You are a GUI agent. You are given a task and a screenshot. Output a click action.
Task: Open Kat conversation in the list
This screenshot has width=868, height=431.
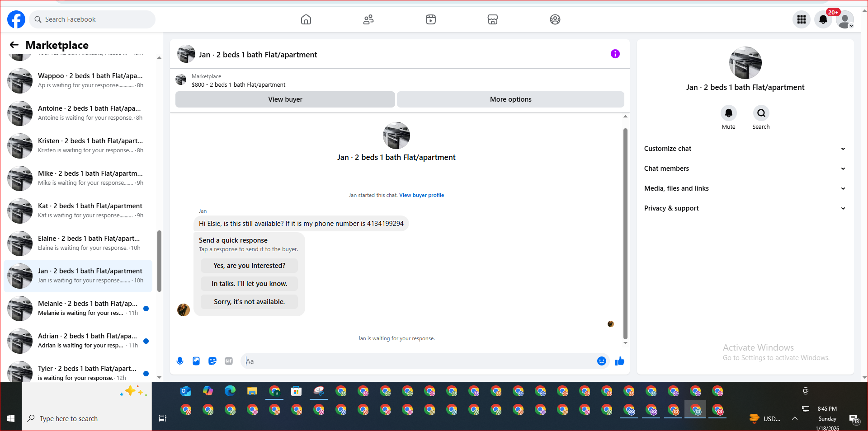tap(78, 211)
